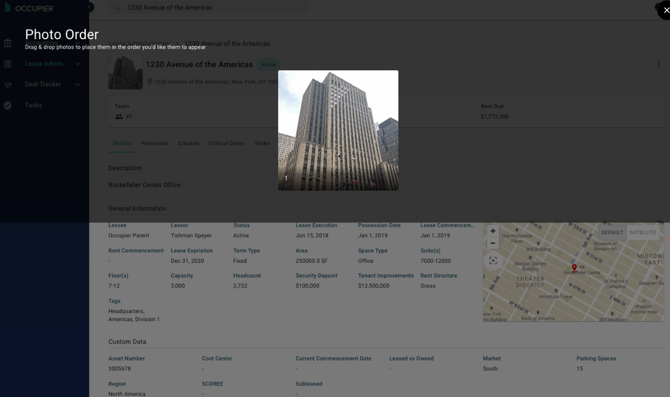Click the lease building thumbnail image

pyautogui.click(x=126, y=73)
